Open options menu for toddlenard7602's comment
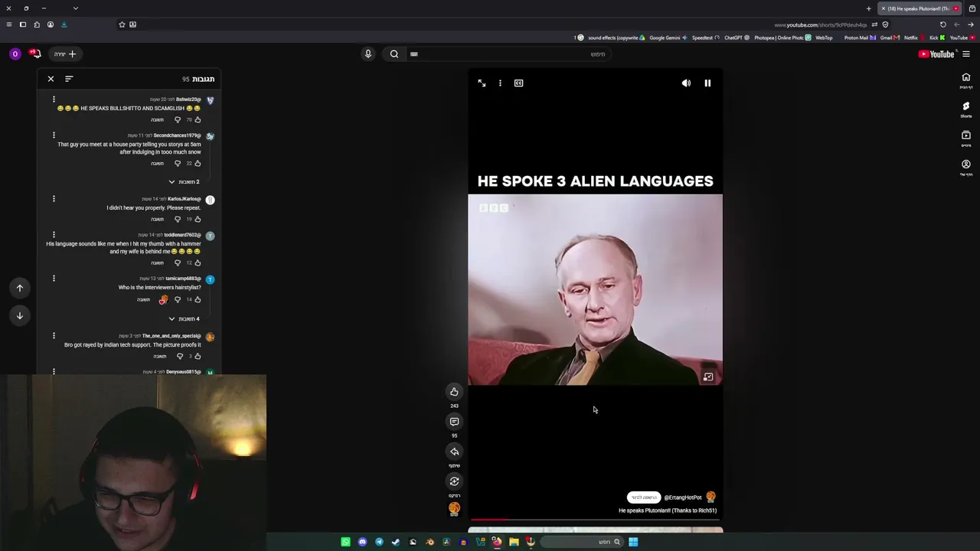This screenshot has height=551, width=980. (x=54, y=235)
